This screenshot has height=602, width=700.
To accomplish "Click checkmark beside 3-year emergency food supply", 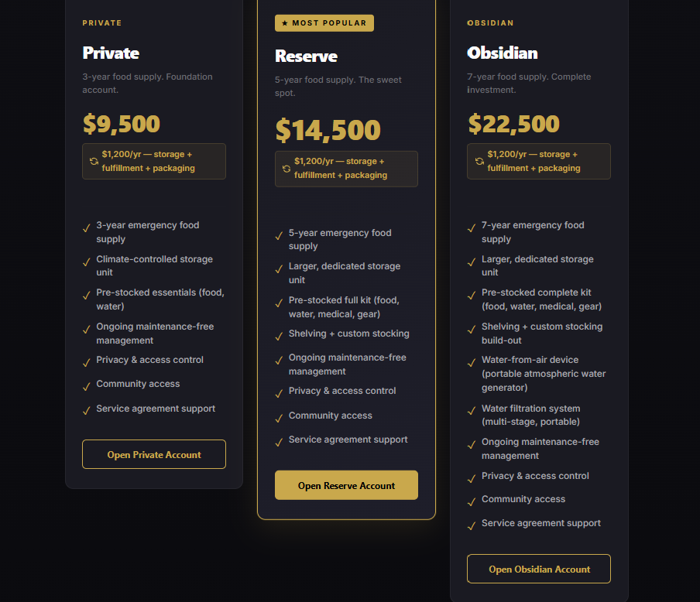I will point(87,228).
